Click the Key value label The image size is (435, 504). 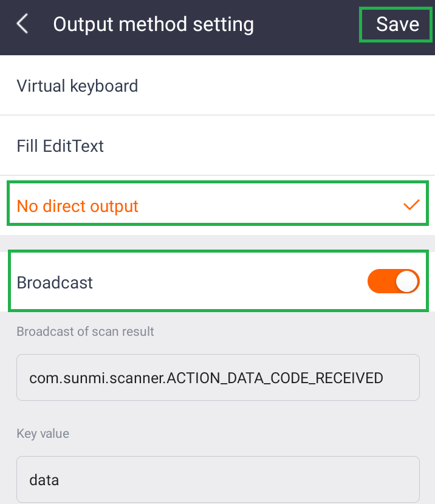pyautogui.click(x=43, y=434)
